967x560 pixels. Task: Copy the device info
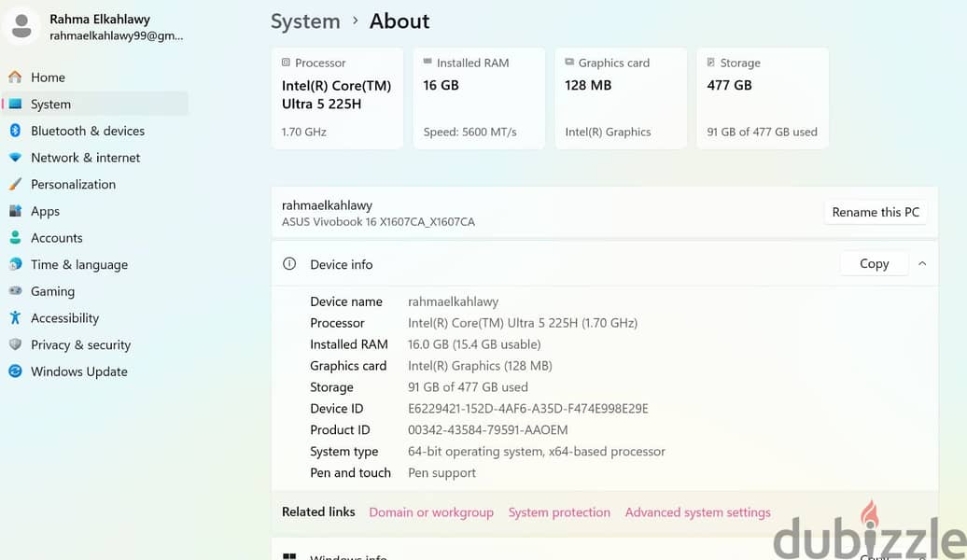(874, 264)
